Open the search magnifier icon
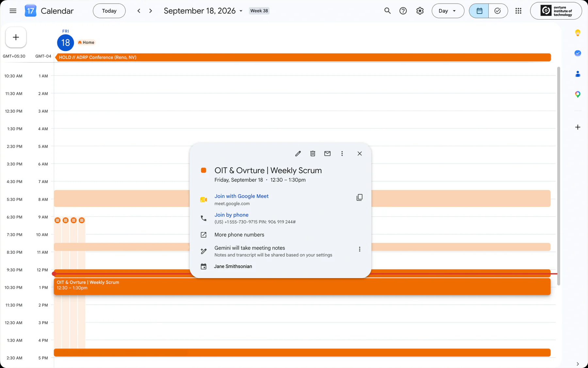The height and width of the screenshot is (368, 588). [x=387, y=11]
